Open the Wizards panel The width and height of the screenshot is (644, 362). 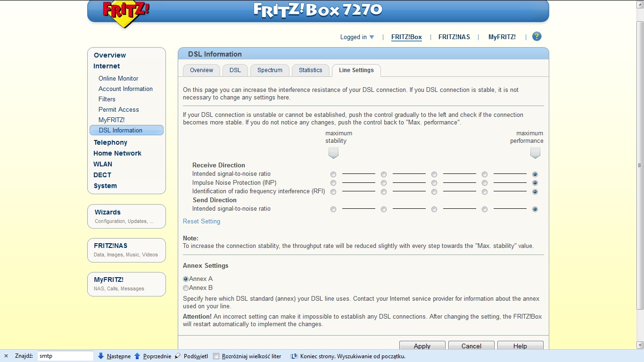(126, 216)
